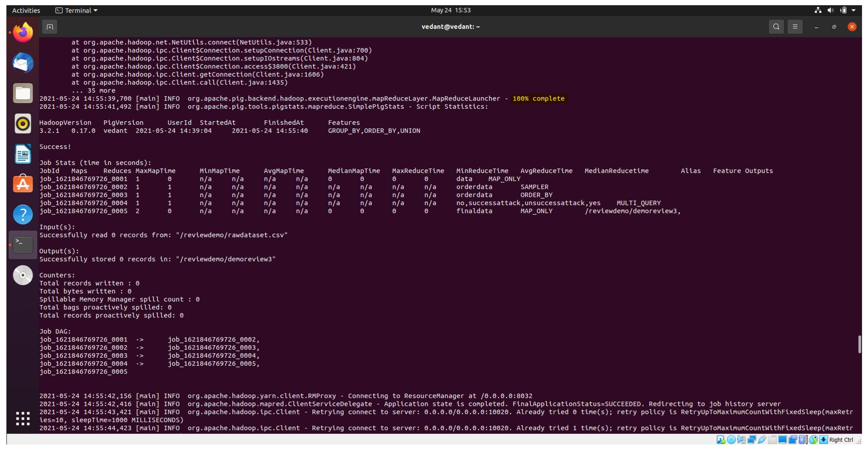Viewport: 868px width, 452px height.
Task: Launch Rhythmbox music player
Action: (23, 124)
